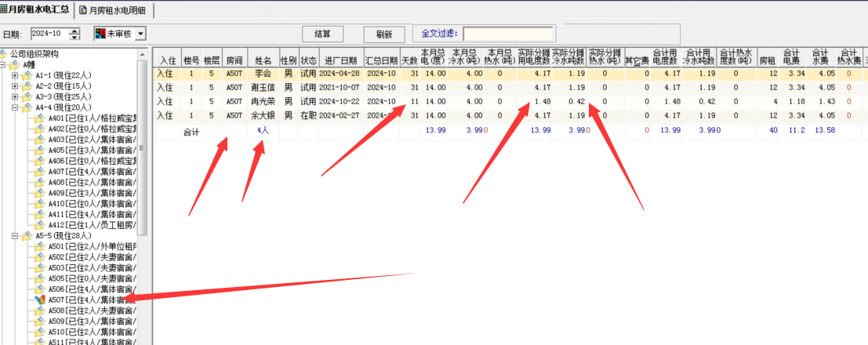Click the colorful icon beside 未审核
The width and height of the screenshot is (868, 345).
point(100,34)
